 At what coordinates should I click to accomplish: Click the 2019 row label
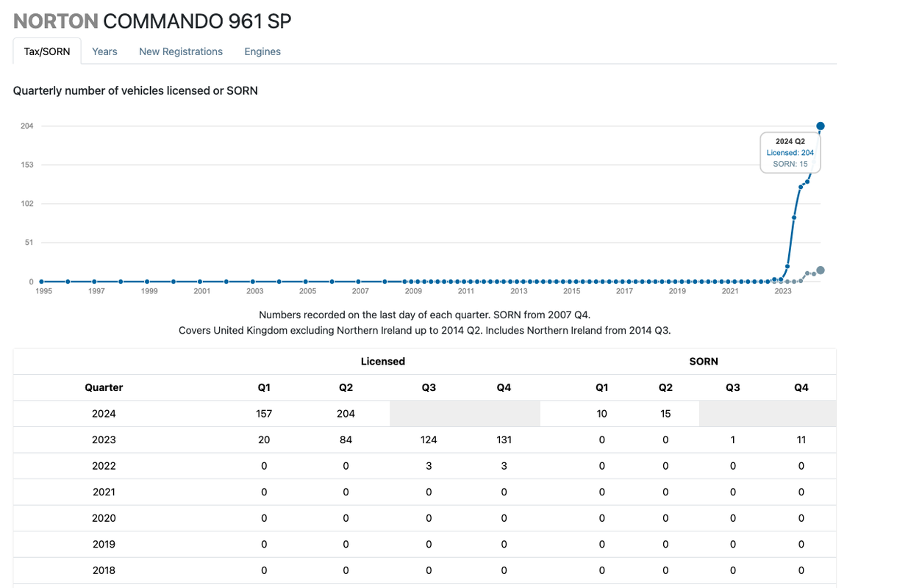coord(104,544)
